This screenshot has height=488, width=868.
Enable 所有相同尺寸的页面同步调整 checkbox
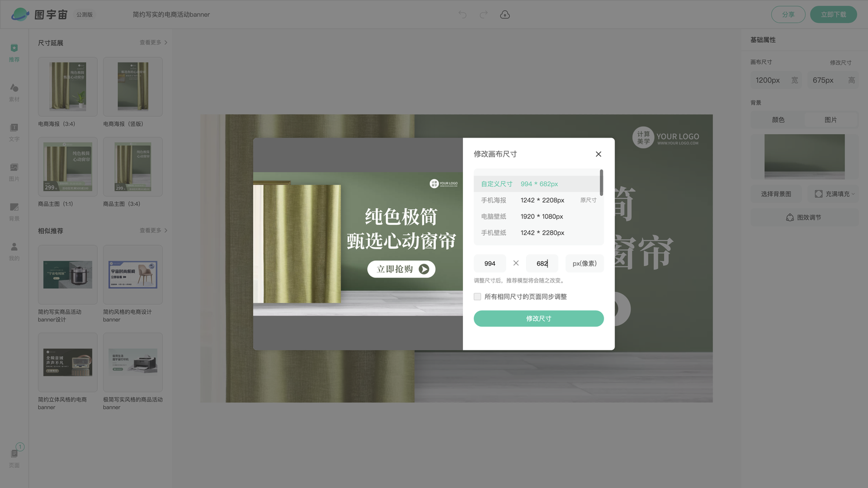pos(477,297)
